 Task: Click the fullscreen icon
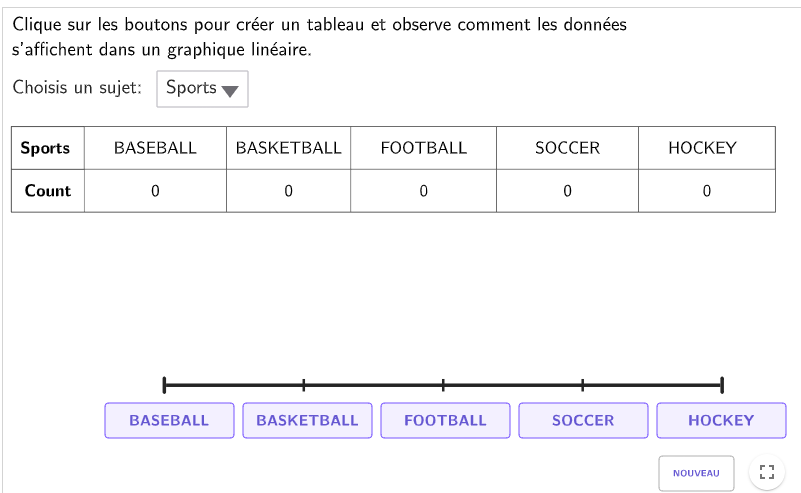767,473
